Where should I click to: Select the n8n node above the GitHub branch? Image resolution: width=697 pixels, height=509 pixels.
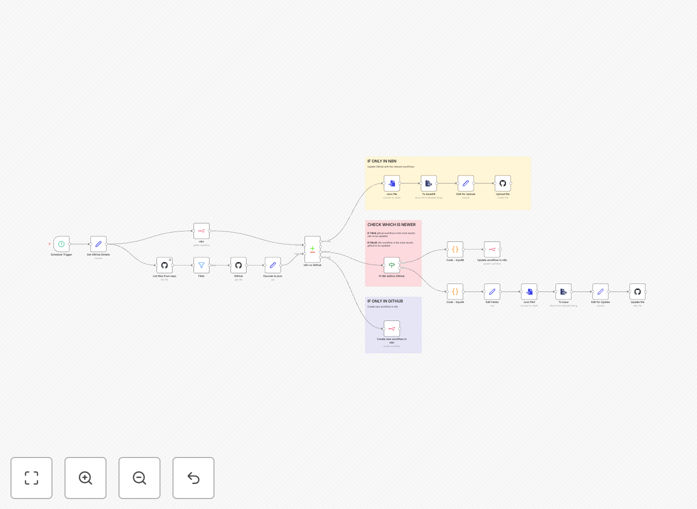(x=201, y=231)
